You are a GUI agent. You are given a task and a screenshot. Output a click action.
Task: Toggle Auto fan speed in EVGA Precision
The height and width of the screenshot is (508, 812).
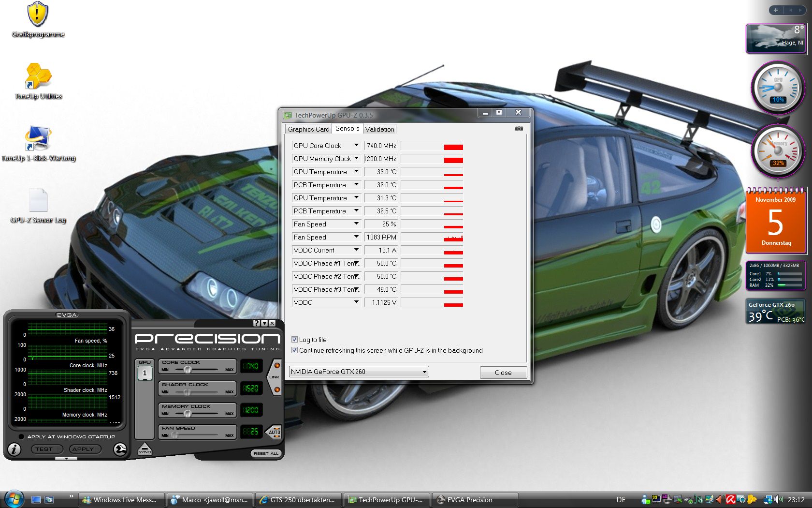tap(274, 432)
